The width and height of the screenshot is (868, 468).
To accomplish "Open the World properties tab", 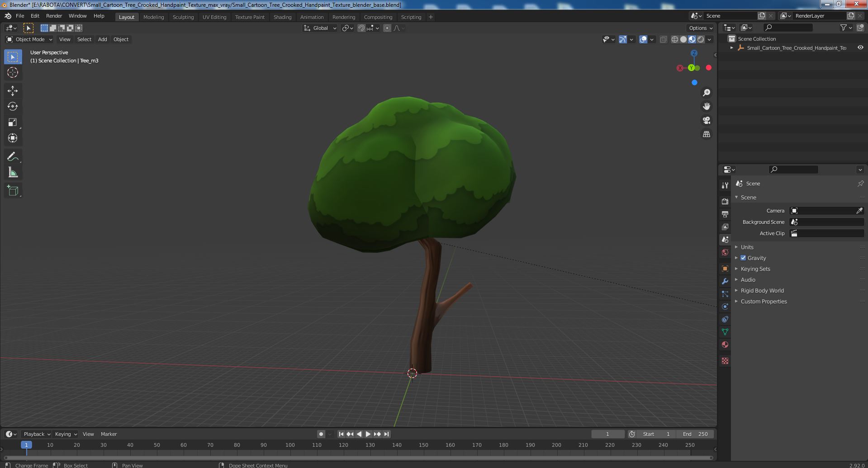I will (725, 252).
